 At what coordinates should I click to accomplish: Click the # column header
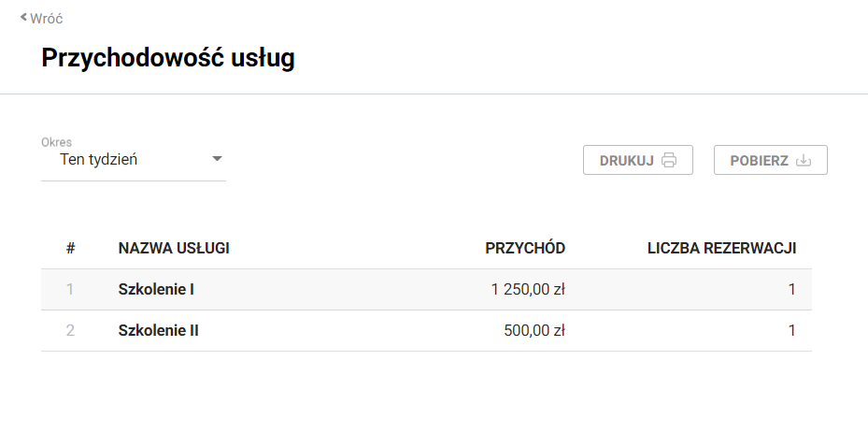pos(70,248)
